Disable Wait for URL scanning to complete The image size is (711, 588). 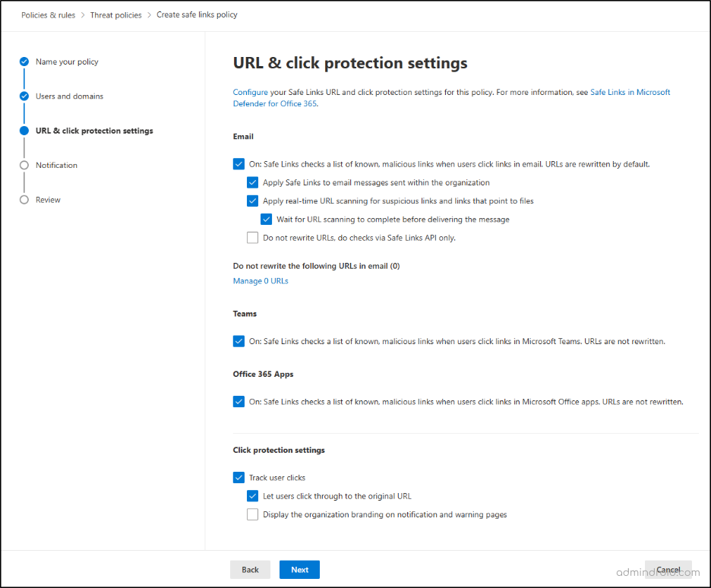coord(266,219)
